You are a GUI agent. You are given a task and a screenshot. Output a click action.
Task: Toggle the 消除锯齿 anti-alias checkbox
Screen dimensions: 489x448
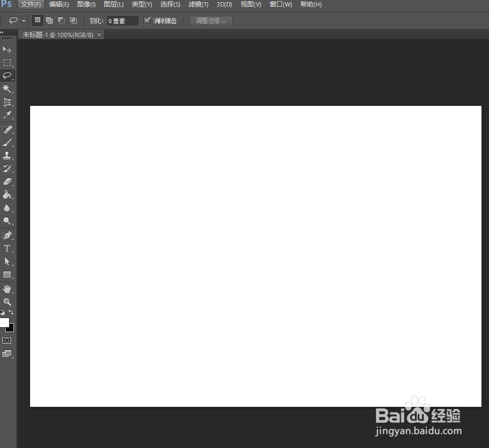pyautogui.click(x=147, y=20)
